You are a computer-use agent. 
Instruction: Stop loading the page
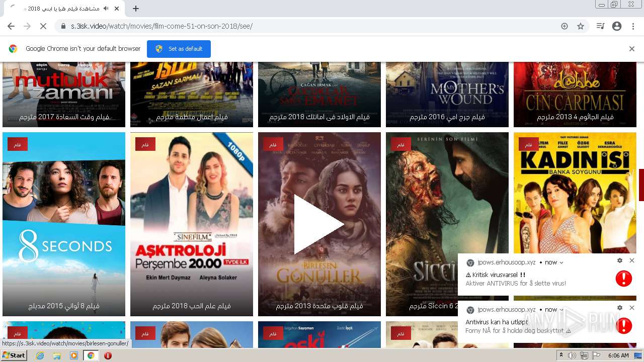coord(43,26)
